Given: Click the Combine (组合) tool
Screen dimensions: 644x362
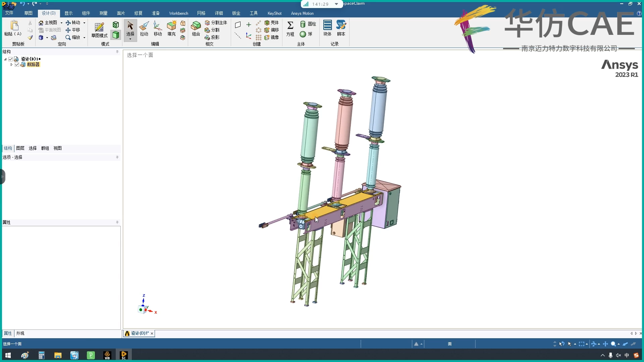Looking at the screenshot, I should point(196,28).
